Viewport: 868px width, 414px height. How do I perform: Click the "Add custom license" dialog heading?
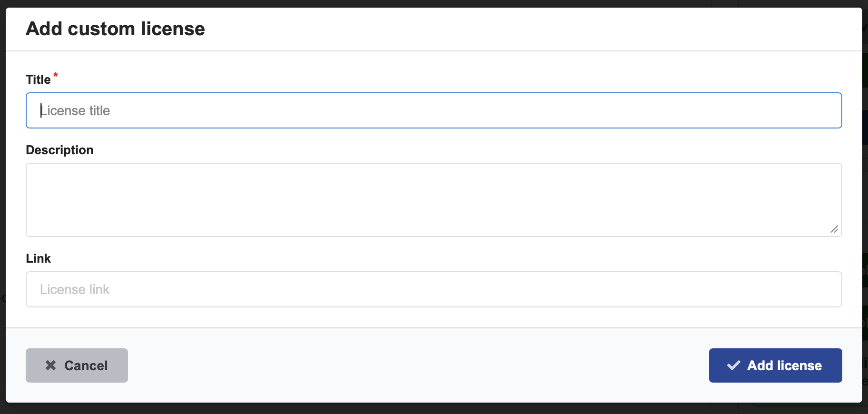[115, 29]
